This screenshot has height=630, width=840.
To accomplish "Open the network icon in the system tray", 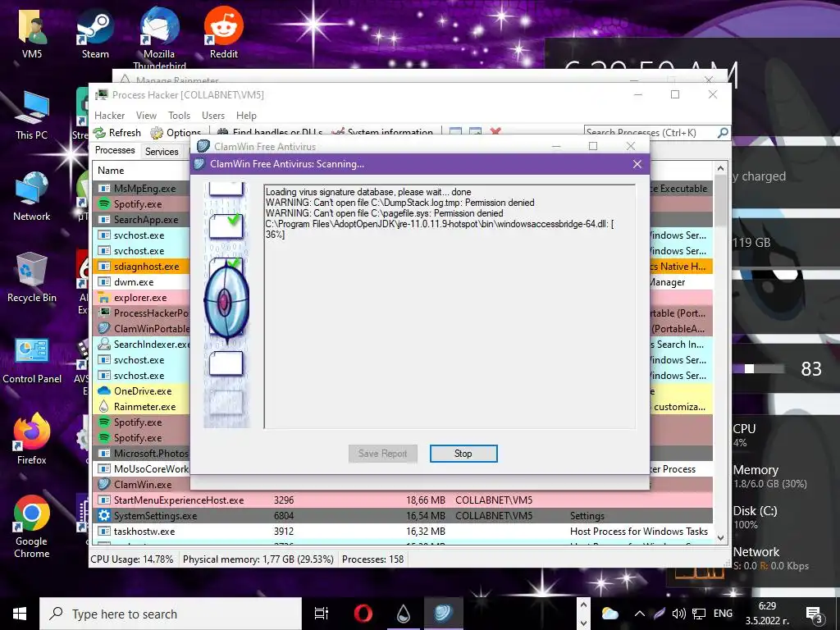I will (x=699, y=614).
